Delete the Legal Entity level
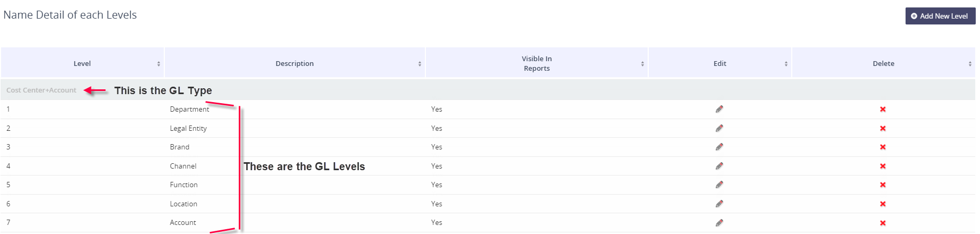The height and width of the screenshot is (234, 980). click(x=883, y=129)
